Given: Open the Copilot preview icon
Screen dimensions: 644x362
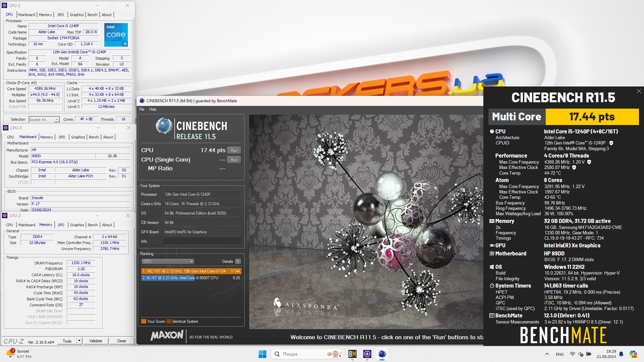Looking at the screenshot, I should point(633,354).
